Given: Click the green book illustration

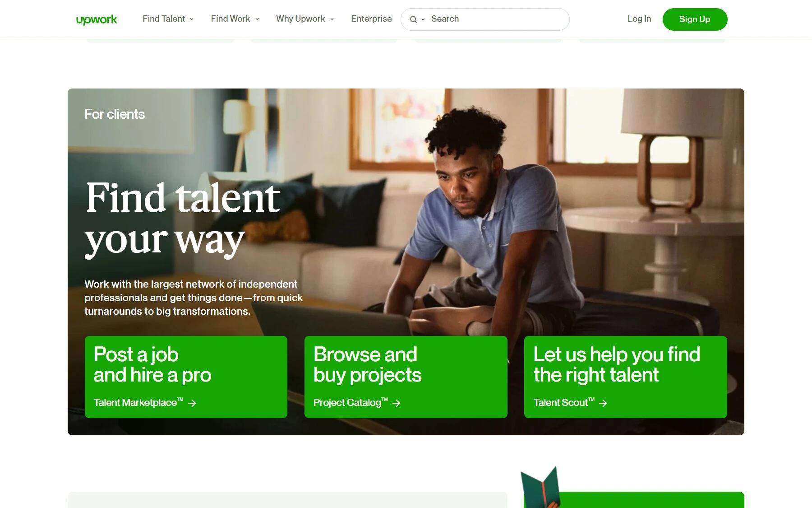Looking at the screenshot, I should click(540, 487).
